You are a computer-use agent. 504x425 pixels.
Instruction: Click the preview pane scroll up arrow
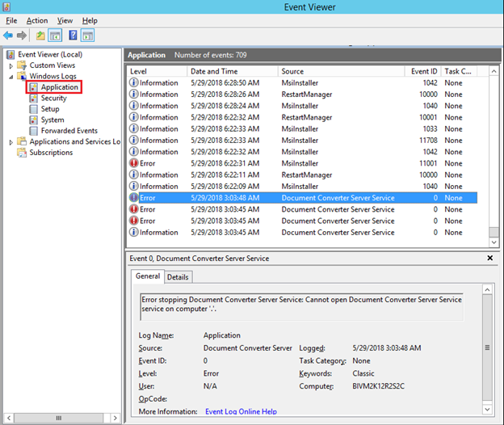coord(487,289)
